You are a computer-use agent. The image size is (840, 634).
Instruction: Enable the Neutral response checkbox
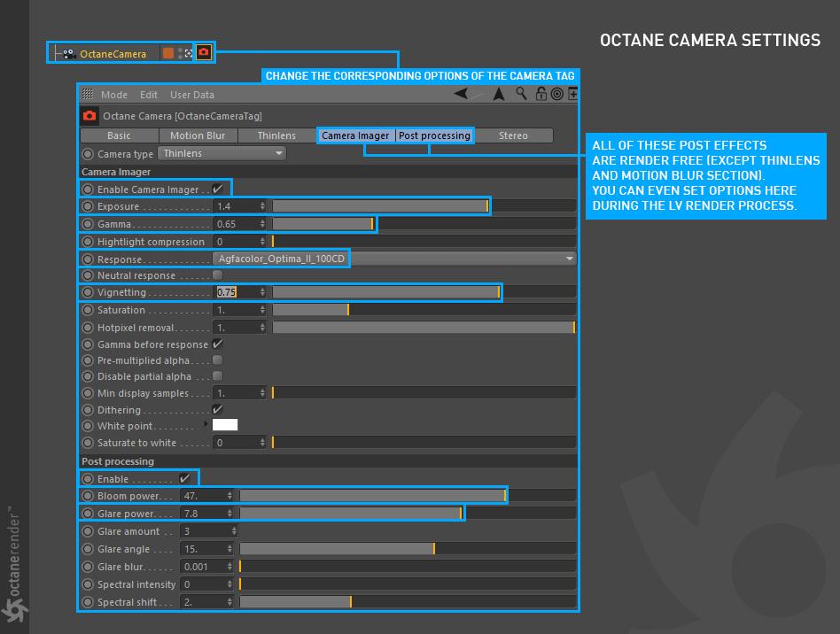point(217,275)
